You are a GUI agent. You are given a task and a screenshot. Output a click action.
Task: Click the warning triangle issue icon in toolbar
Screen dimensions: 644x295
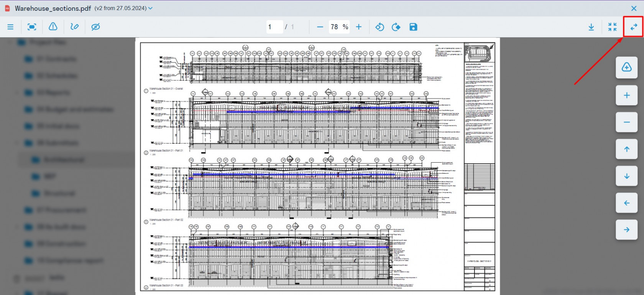(x=53, y=26)
